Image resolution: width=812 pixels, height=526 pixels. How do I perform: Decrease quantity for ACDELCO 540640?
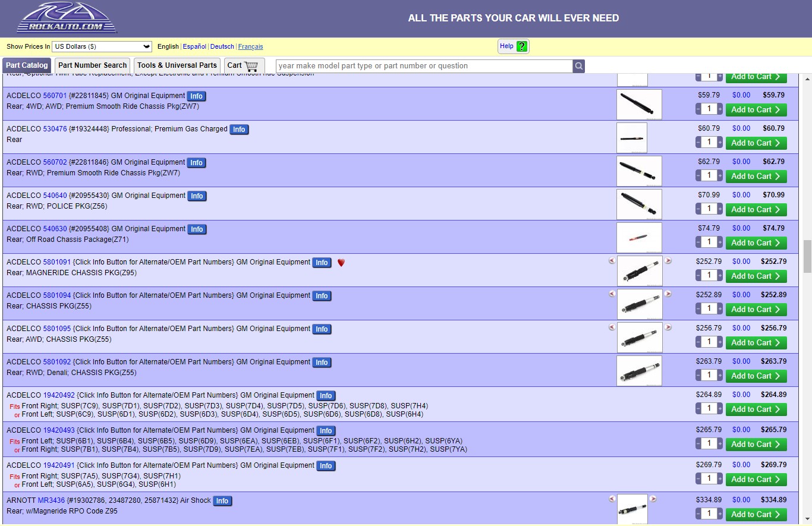click(698, 209)
